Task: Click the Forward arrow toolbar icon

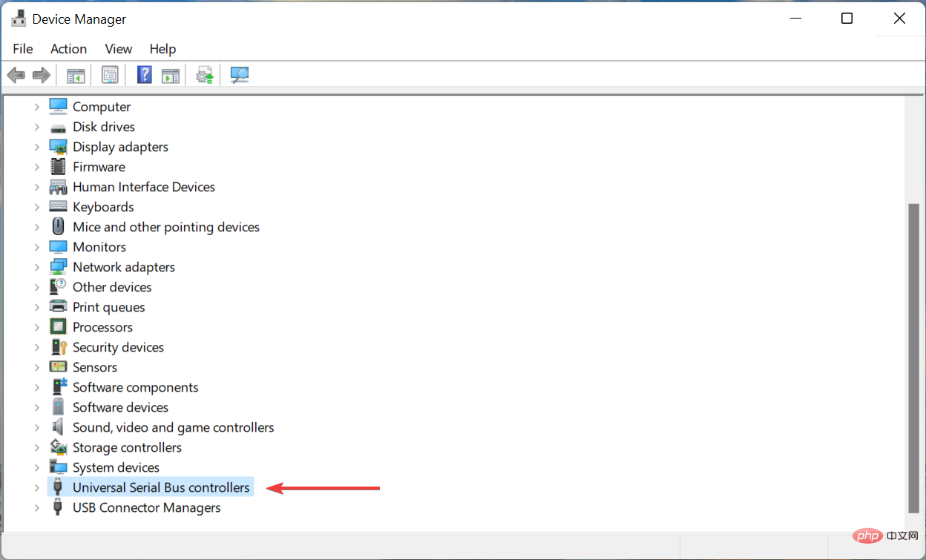Action: [x=42, y=75]
